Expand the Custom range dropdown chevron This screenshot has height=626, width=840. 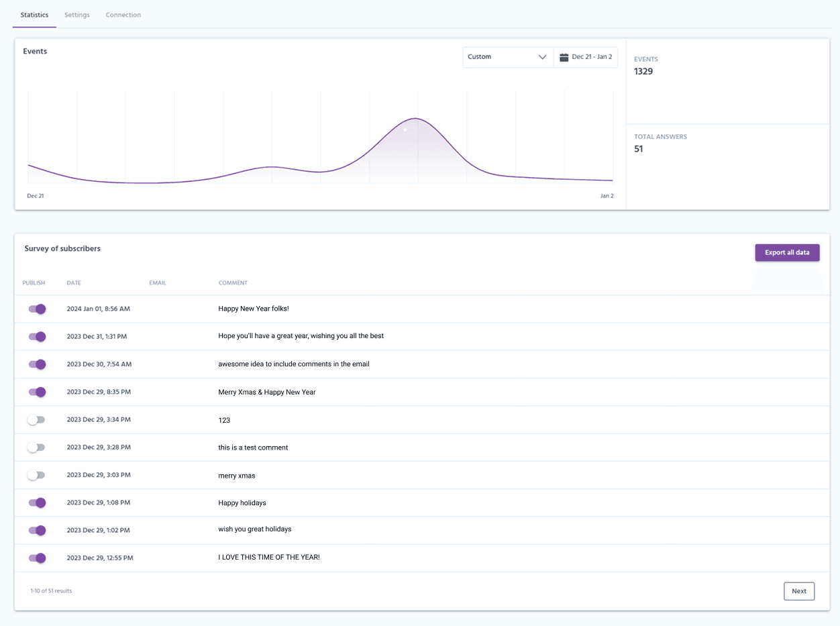543,57
